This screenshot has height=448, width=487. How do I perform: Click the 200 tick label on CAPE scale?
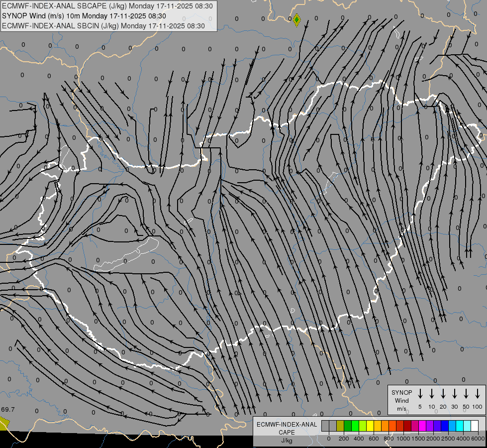[x=344, y=439]
